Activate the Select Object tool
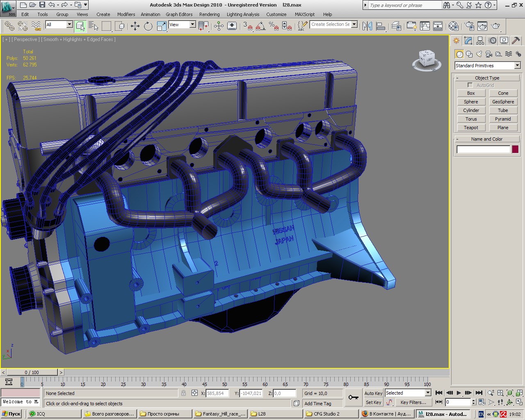Viewport: 525px width, 420px height. coord(80,26)
